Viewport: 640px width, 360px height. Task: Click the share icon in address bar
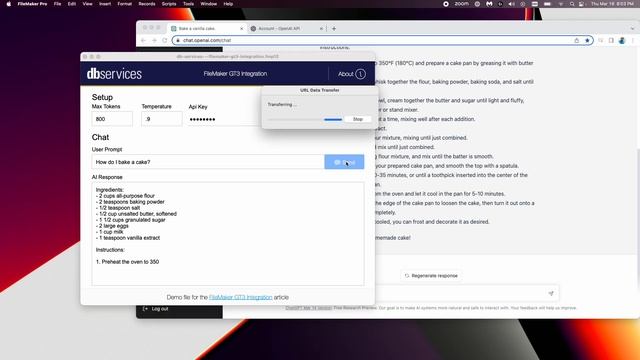click(576, 40)
